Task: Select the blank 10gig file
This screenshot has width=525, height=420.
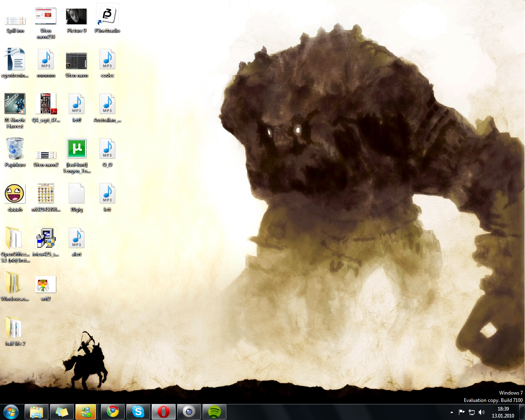Action: tap(76, 197)
